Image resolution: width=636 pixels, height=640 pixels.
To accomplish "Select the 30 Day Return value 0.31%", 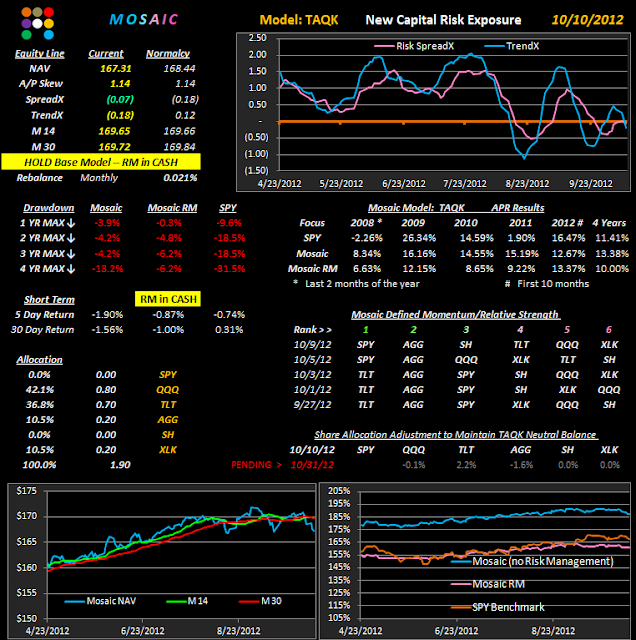I will pos(229,330).
